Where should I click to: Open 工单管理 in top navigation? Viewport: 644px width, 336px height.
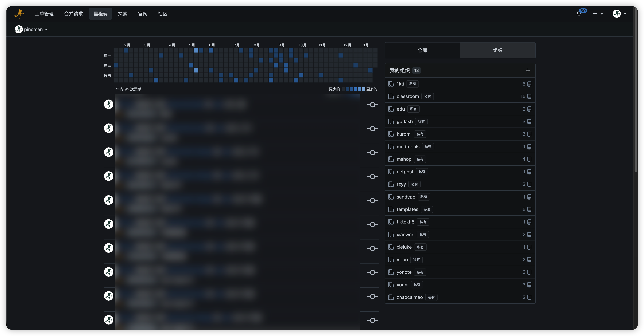pyautogui.click(x=44, y=14)
